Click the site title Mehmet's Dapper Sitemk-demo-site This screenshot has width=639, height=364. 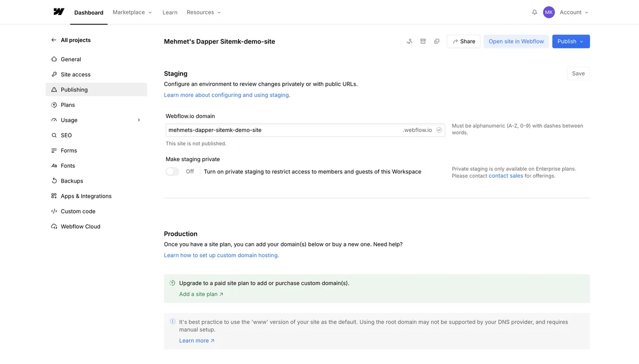[219, 42]
